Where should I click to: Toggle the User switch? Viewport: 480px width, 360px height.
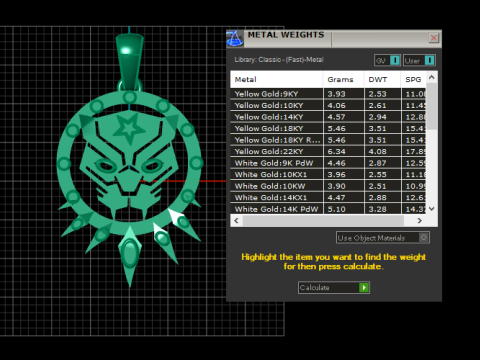pos(419,61)
